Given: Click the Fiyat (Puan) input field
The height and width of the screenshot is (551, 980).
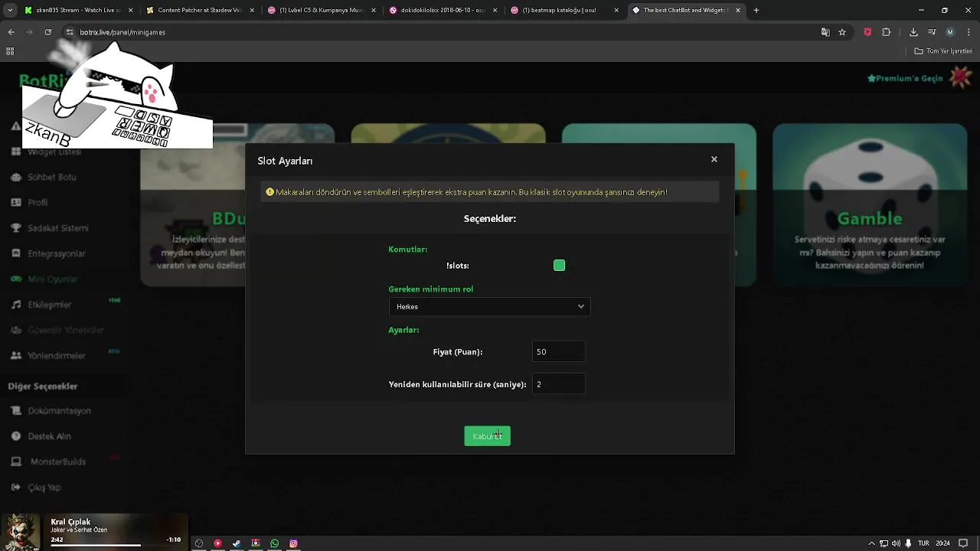Looking at the screenshot, I should pos(559,352).
